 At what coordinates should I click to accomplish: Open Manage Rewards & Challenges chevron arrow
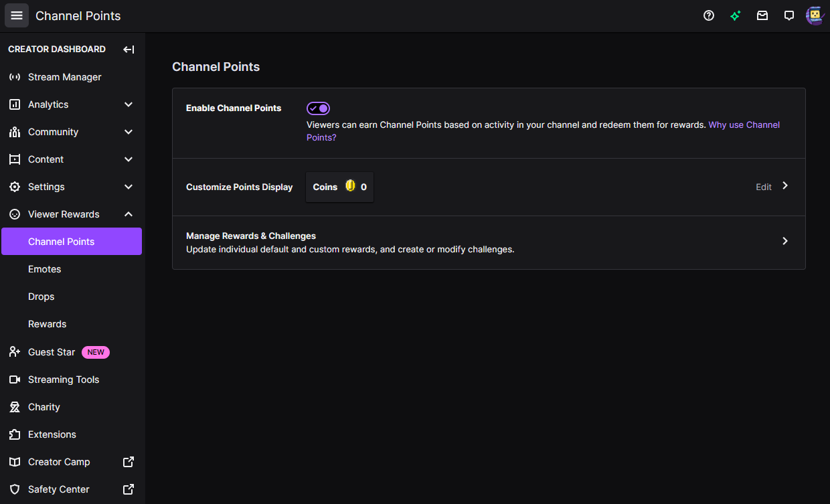click(785, 241)
